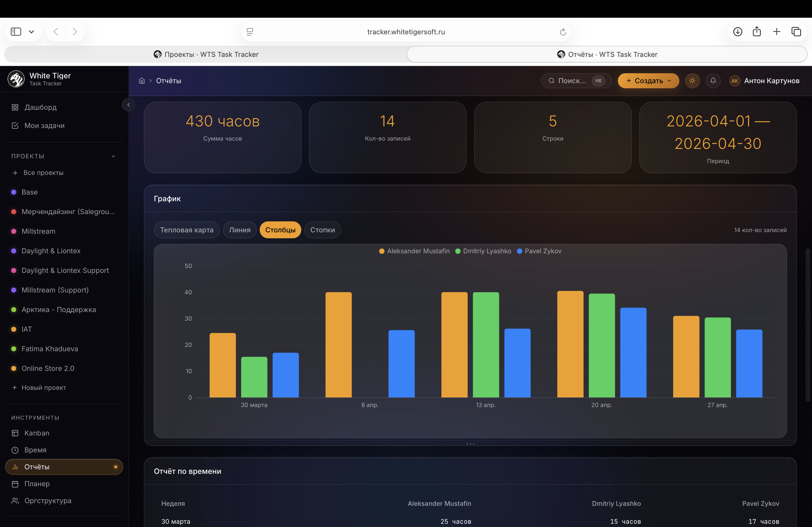Click Safari share icon
This screenshot has height=527, width=812.
click(757, 31)
